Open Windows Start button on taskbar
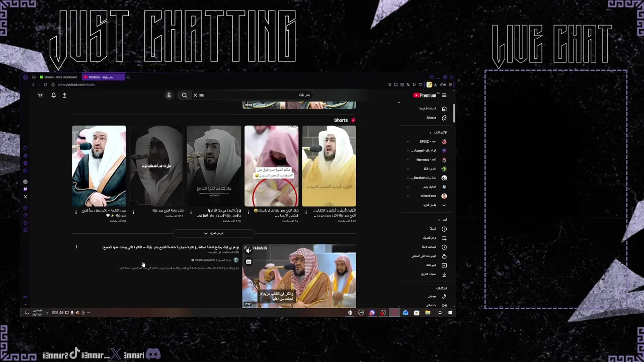The width and height of the screenshot is (644, 362). click(x=450, y=313)
